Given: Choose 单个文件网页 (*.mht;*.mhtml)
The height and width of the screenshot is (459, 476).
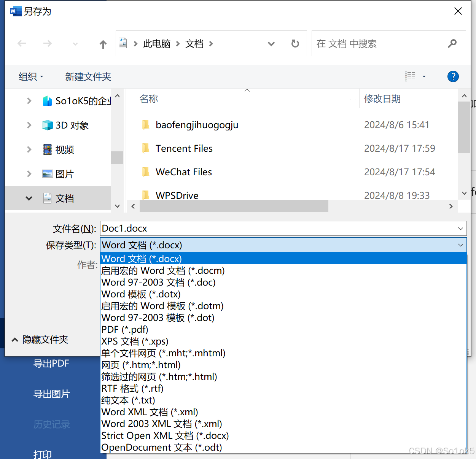Looking at the screenshot, I should 283,353.
